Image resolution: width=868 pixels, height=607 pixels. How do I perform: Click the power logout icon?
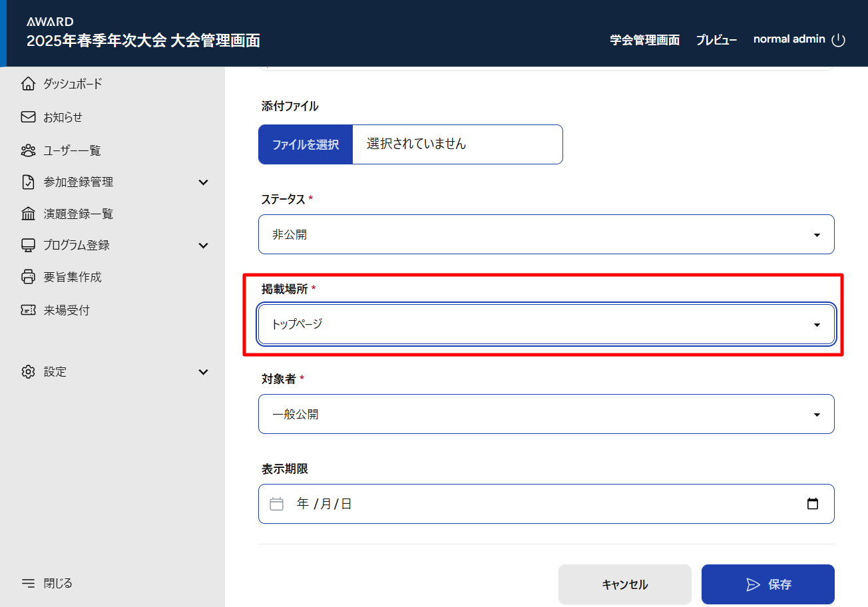click(839, 40)
